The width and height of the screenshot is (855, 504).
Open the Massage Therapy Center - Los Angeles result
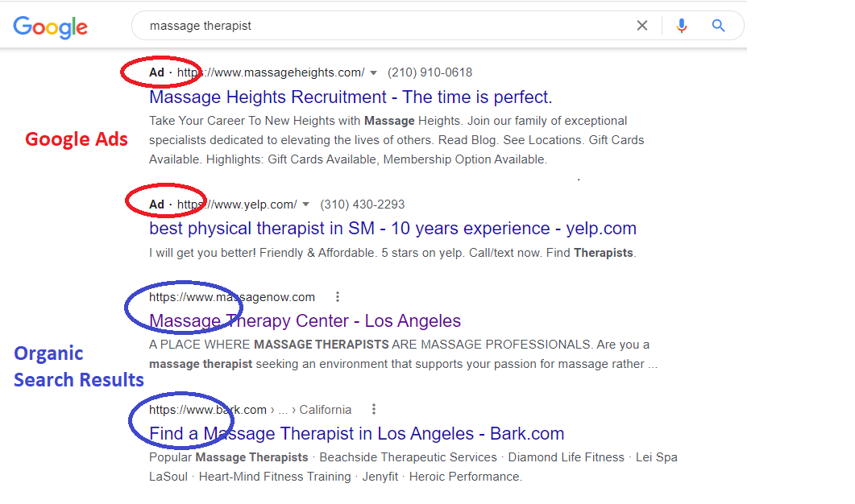click(304, 320)
